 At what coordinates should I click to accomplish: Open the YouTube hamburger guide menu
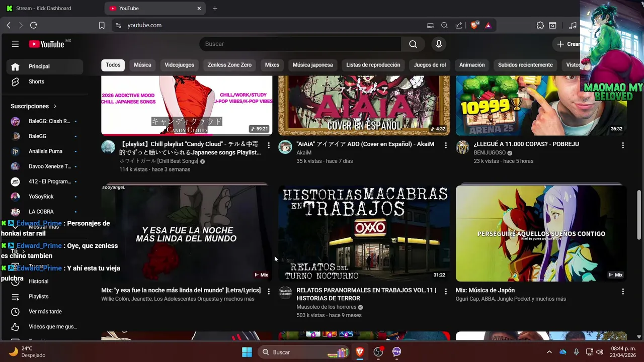pyautogui.click(x=15, y=44)
